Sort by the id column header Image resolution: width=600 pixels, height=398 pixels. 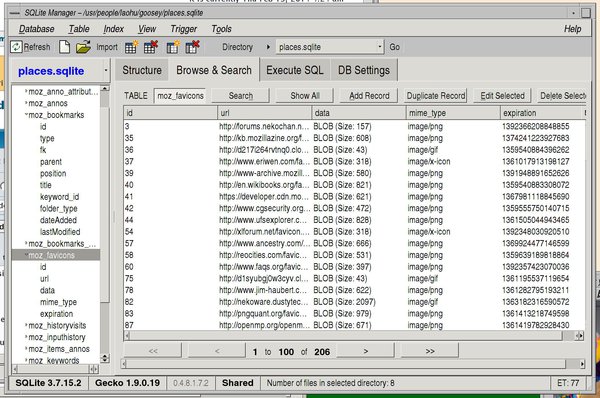pyautogui.click(x=170, y=113)
